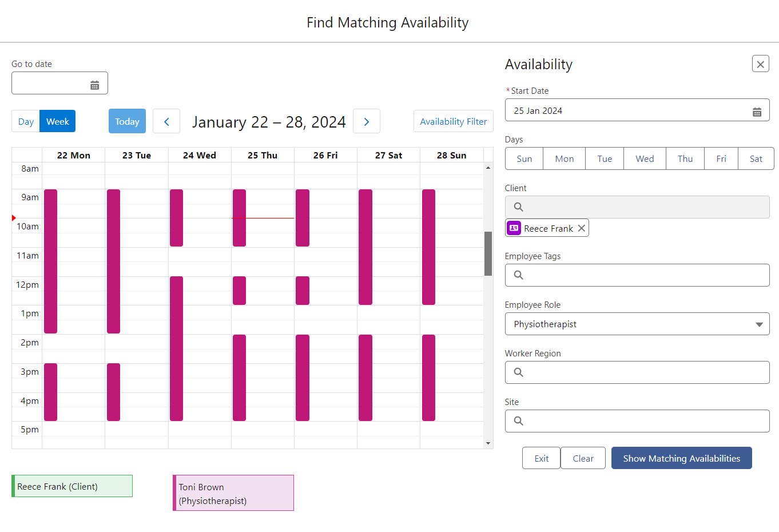Click the search icon in Client field
This screenshot has width=779, height=532.
(518, 207)
